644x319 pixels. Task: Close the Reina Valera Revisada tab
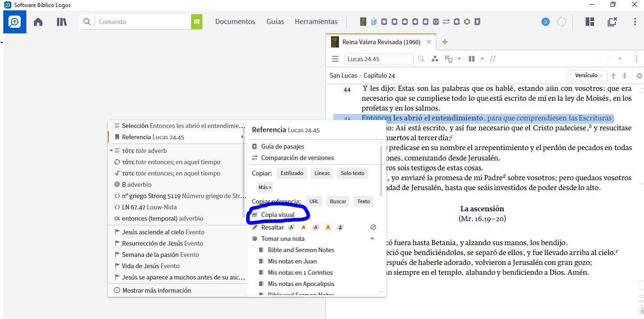pos(429,42)
